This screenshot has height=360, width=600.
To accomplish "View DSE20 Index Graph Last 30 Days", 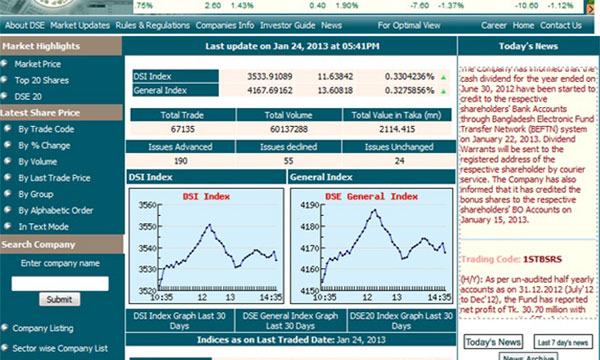I will (x=401, y=321).
